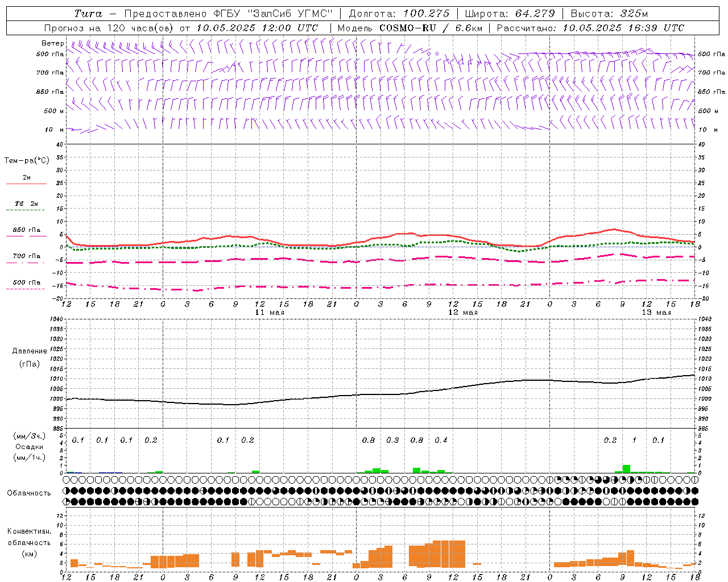The image size is (728, 582).
Task: Click the black pressure curve
Action: tap(380, 393)
